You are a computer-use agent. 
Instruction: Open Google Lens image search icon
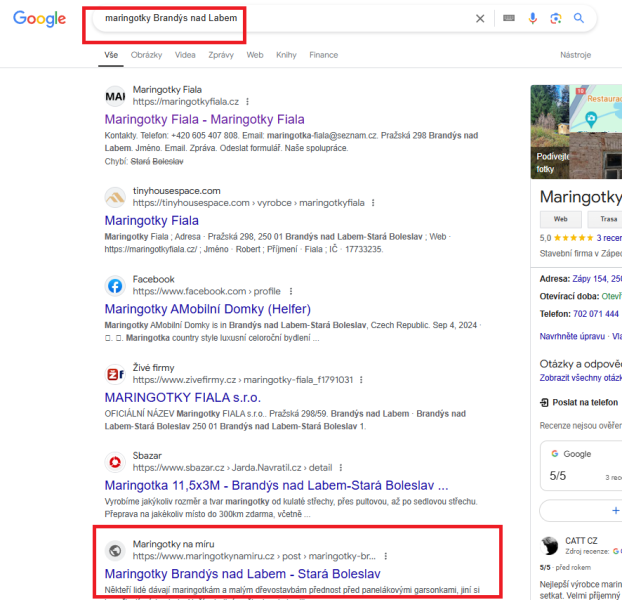click(x=556, y=18)
